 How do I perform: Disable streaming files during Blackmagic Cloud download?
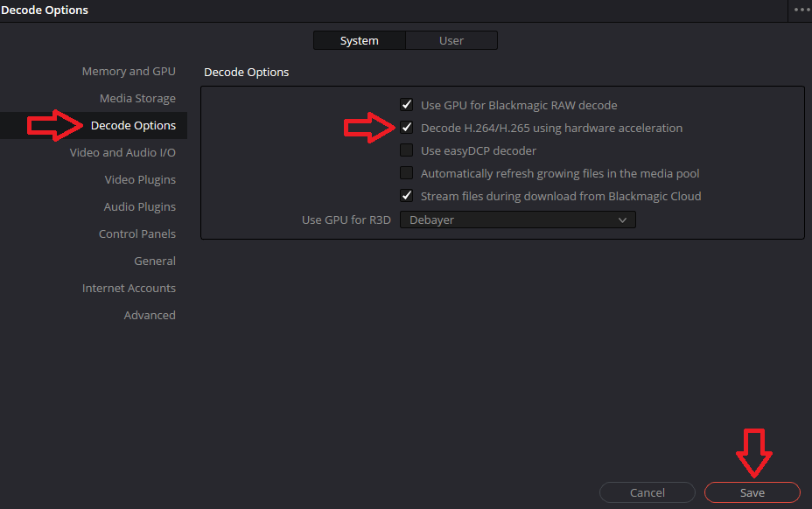click(x=406, y=195)
